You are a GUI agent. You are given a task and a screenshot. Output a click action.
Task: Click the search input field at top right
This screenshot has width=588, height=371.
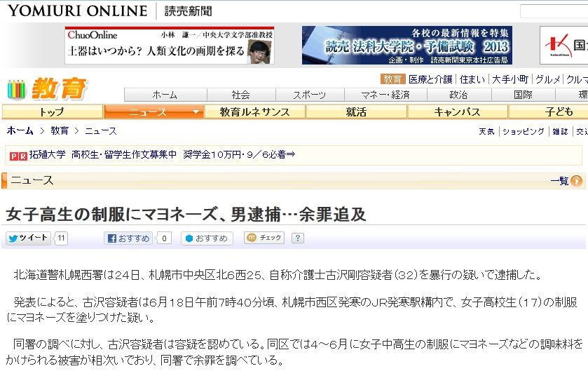click(554, 11)
